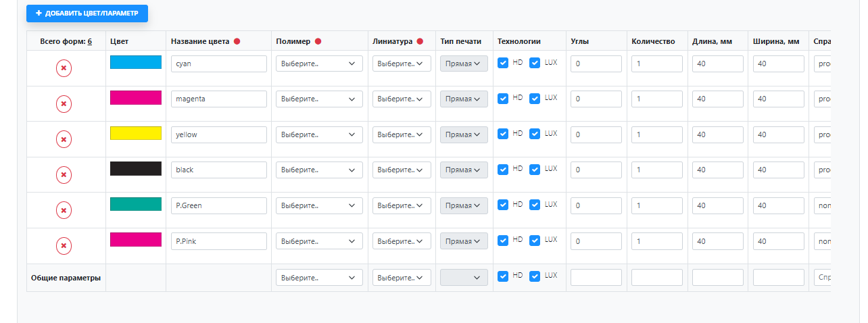Click the Линиатура column header
Screen dimensions: 868x323
392,42
